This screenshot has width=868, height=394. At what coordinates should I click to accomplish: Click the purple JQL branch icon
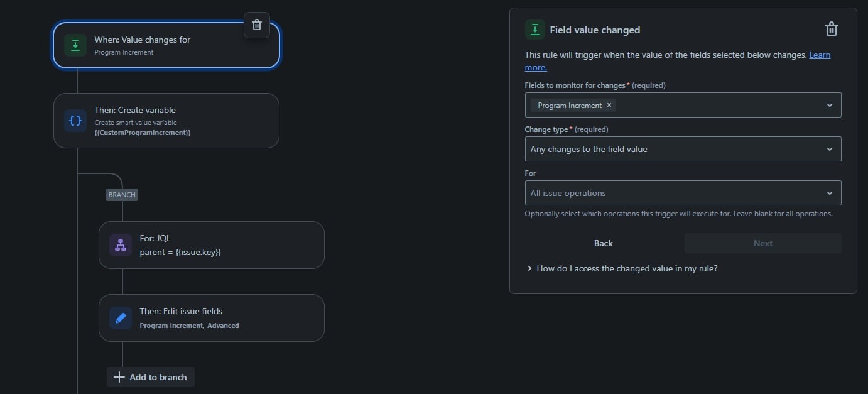121,245
